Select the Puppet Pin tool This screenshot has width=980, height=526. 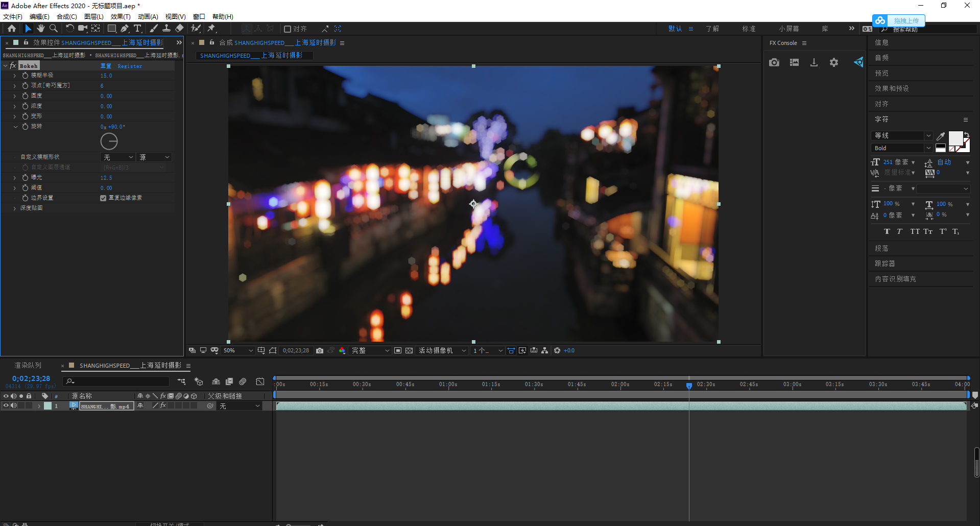click(211, 29)
